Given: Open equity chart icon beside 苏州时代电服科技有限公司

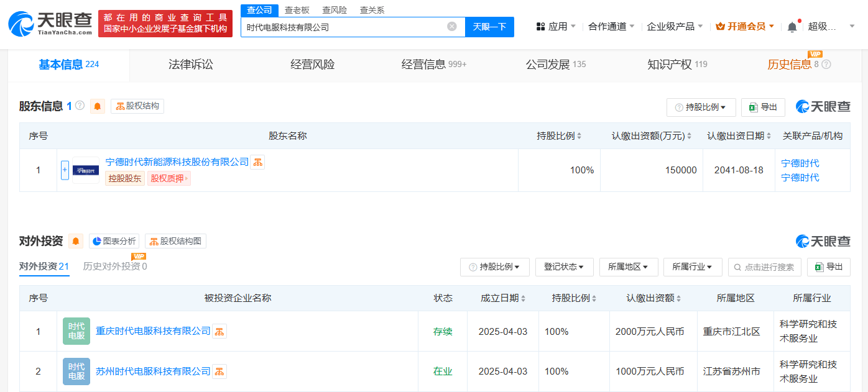Looking at the screenshot, I should coord(219,371).
